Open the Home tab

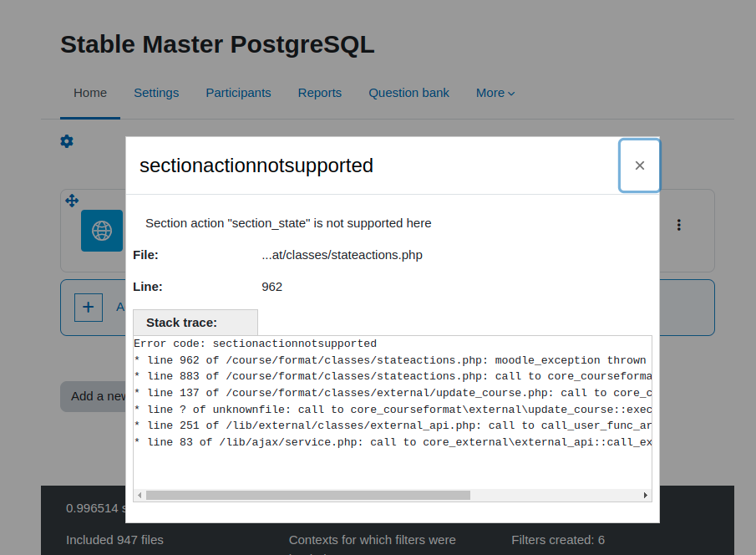90,93
